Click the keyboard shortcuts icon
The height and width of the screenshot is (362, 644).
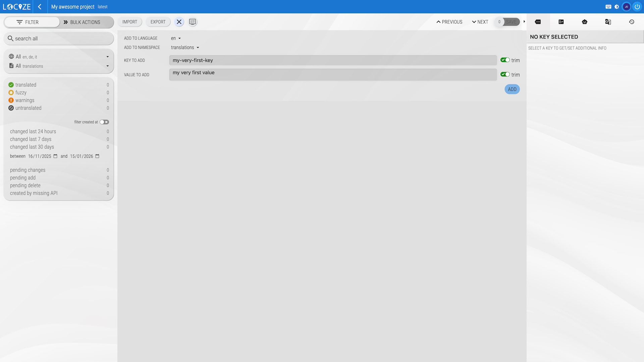click(608, 7)
